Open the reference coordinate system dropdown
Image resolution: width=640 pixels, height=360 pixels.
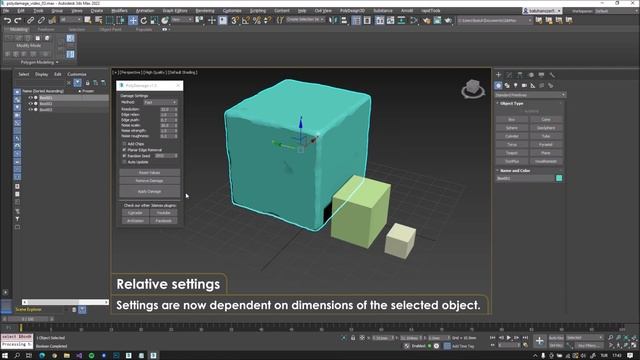[x=182, y=20]
